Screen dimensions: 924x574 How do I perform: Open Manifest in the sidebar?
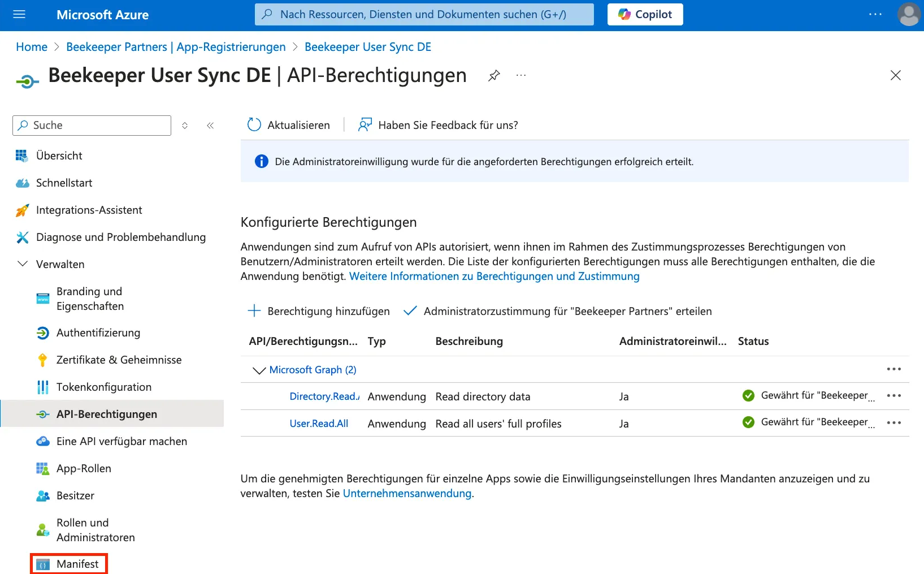click(x=69, y=564)
